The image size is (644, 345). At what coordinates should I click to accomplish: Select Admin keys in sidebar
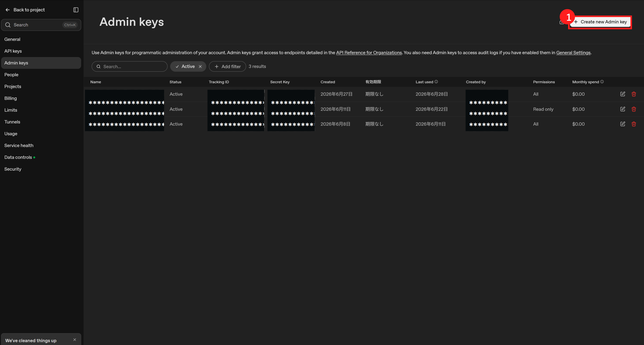[x=41, y=63]
